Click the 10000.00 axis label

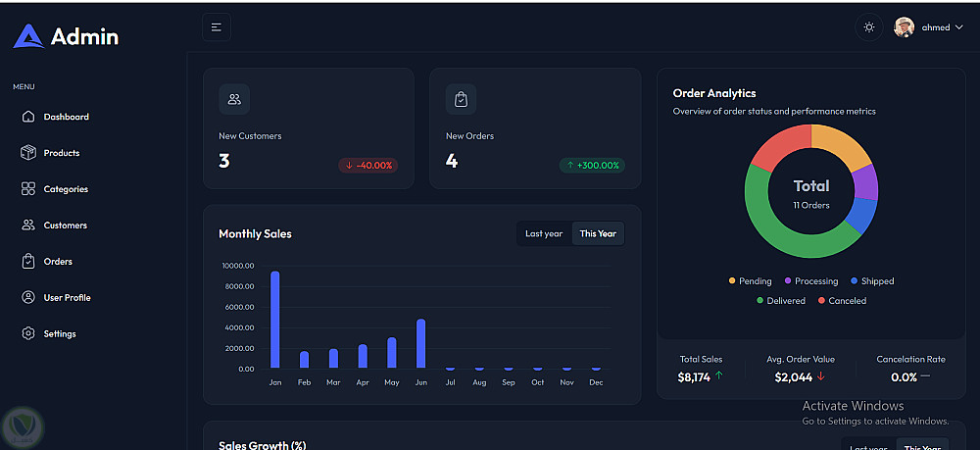pos(237,266)
